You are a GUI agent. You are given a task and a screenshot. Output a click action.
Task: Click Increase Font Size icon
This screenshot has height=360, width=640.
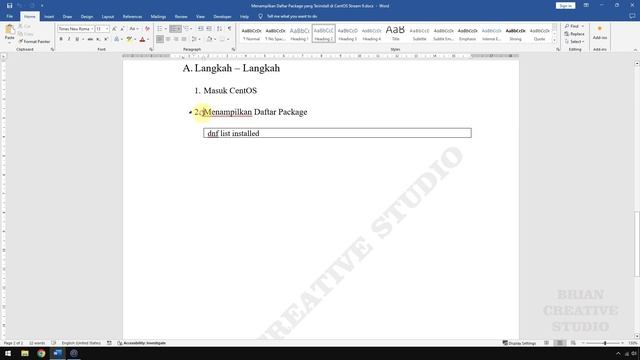point(114,29)
